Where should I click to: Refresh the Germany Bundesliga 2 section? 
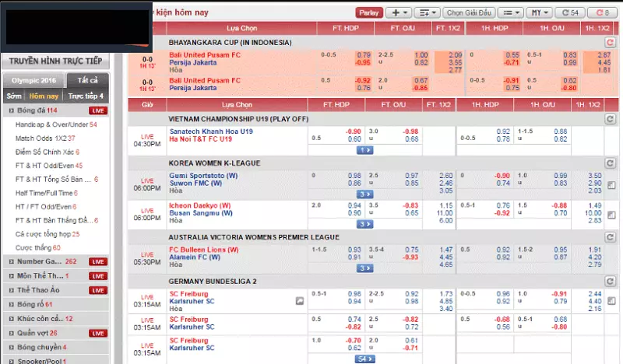pos(611,282)
